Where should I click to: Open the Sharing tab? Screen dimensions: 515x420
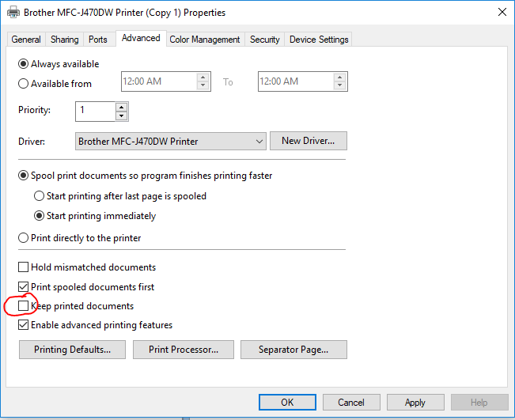[64, 40]
